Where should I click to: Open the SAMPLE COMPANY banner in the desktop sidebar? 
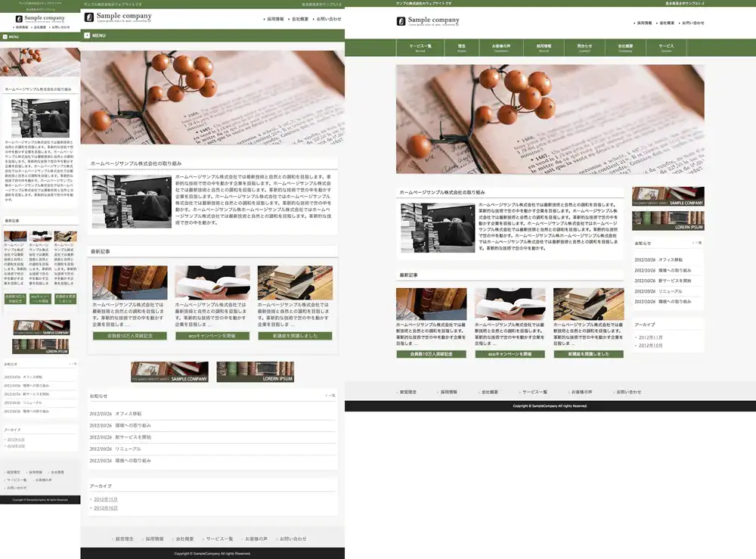coord(668,196)
